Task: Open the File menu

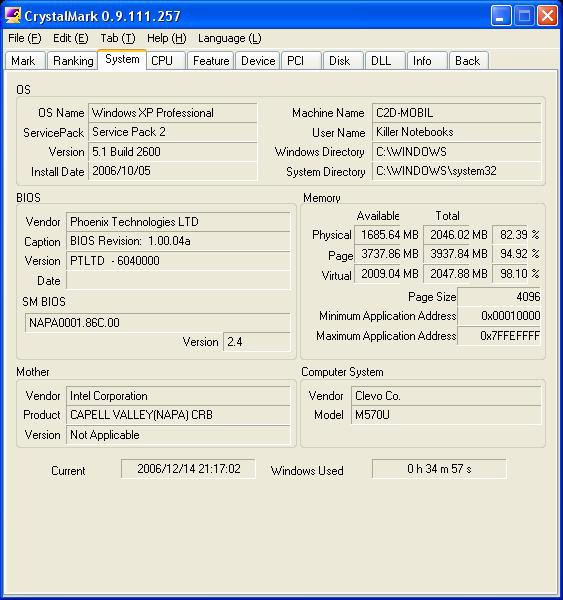Action: tap(24, 38)
